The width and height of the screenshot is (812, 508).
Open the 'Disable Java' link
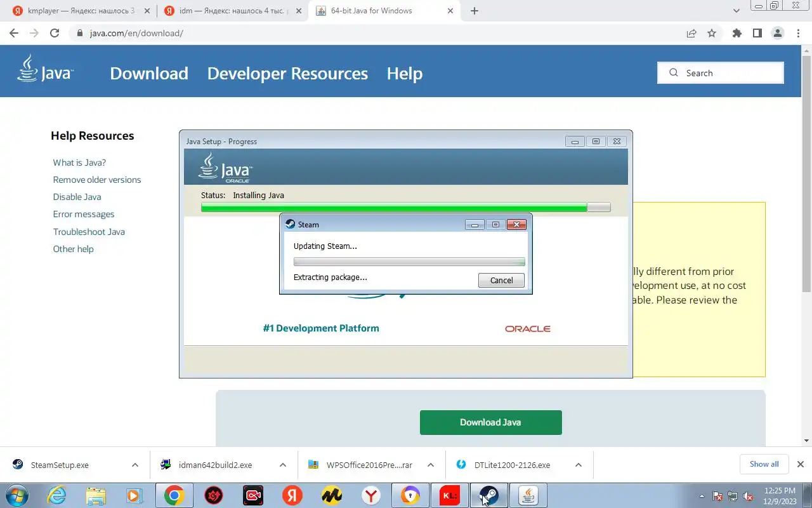pyautogui.click(x=77, y=197)
